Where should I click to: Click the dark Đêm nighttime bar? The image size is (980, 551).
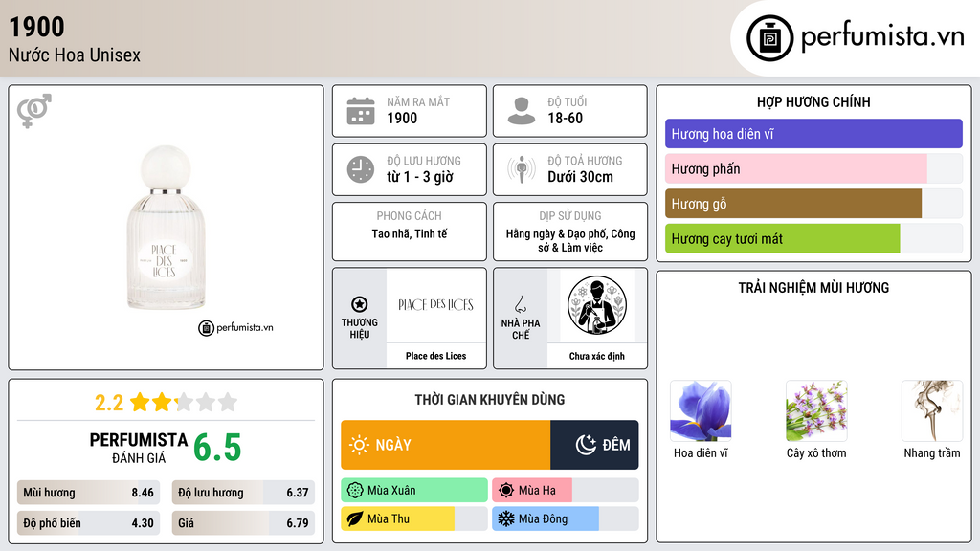point(594,445)
